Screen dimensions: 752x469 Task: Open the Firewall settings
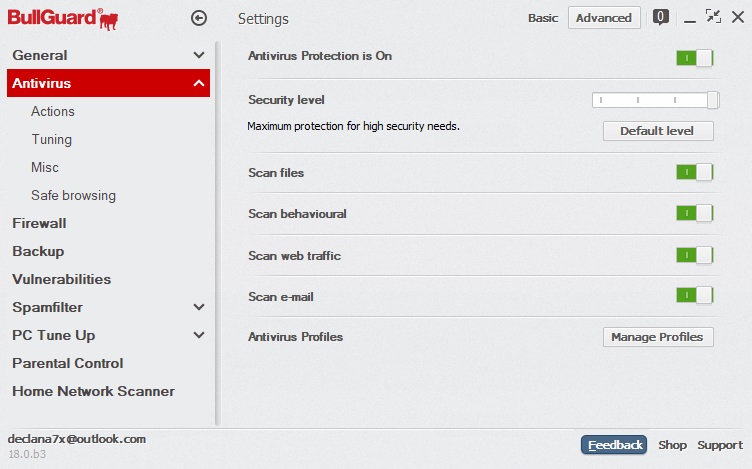coord(39,223)
